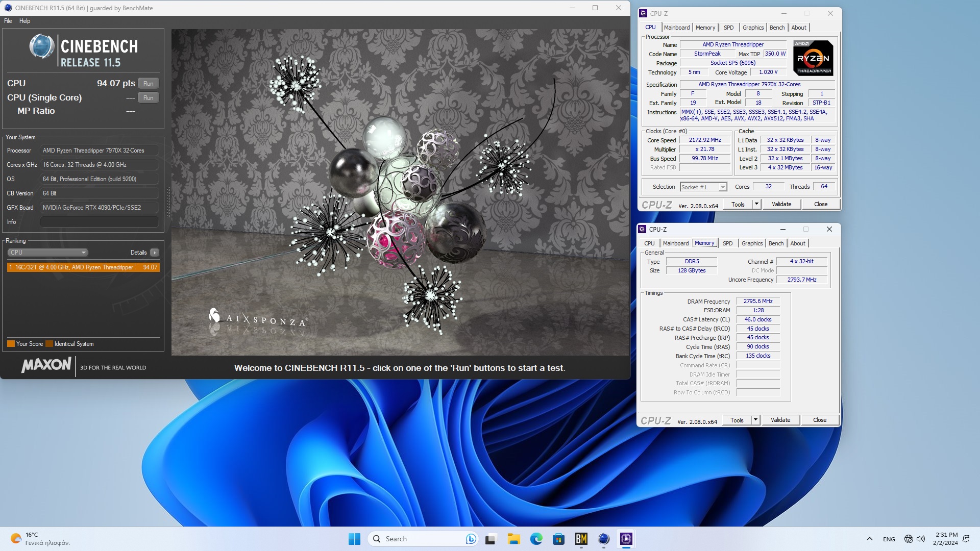Click the MAXON logo

[x=46, y=365]
